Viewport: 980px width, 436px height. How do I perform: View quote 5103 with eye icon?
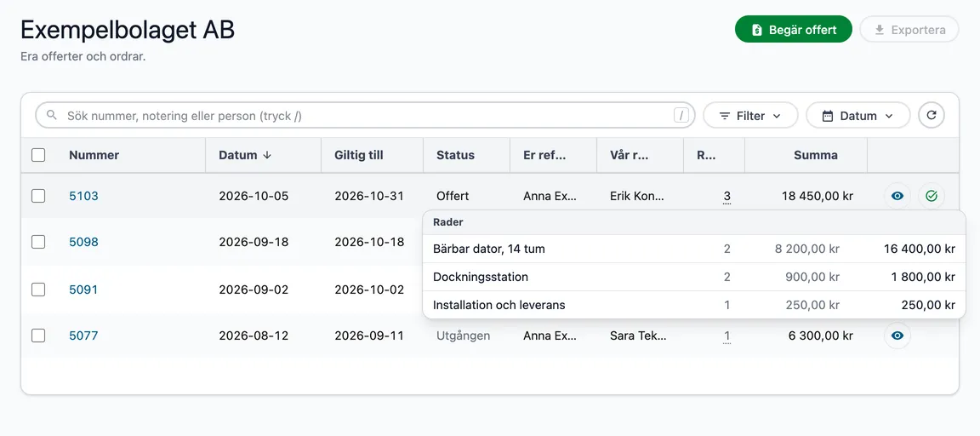coord(897,196)
